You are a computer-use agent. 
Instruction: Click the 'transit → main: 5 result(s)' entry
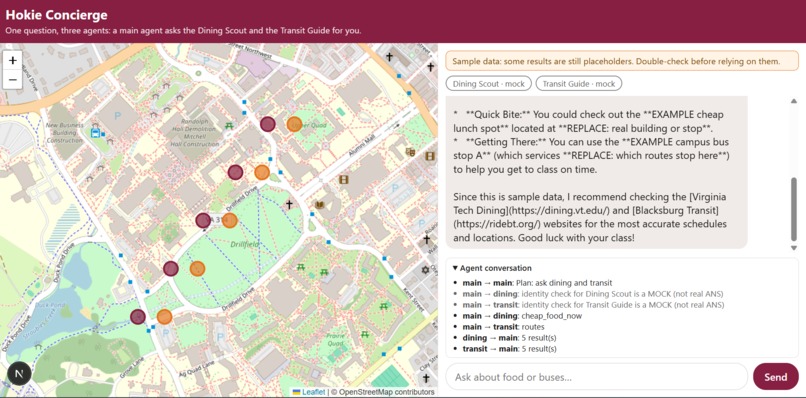click(509, 349)
